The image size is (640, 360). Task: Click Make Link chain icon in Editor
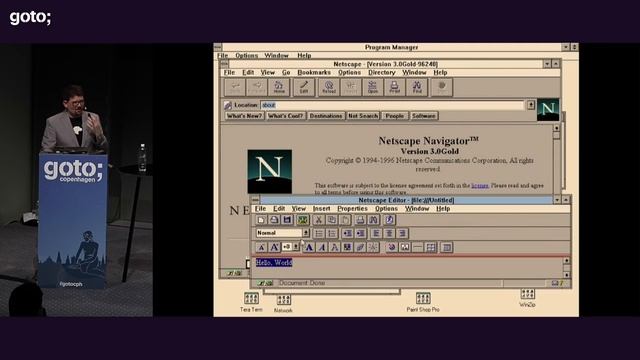tap(360, 247)
